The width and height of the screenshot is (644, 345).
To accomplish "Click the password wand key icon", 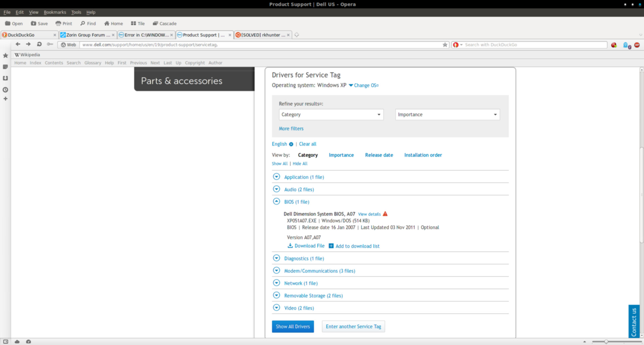I will pyautogui.click(x=50, y=44).
